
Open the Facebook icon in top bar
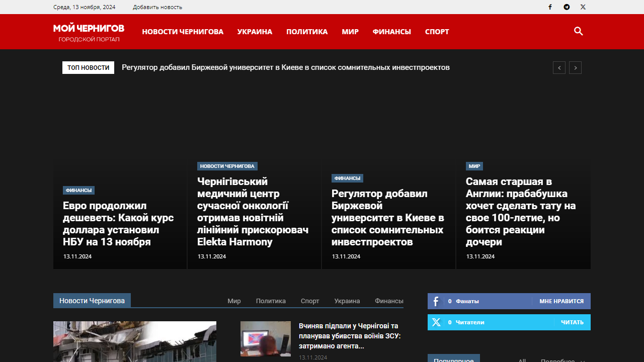(x=550, y=7)
